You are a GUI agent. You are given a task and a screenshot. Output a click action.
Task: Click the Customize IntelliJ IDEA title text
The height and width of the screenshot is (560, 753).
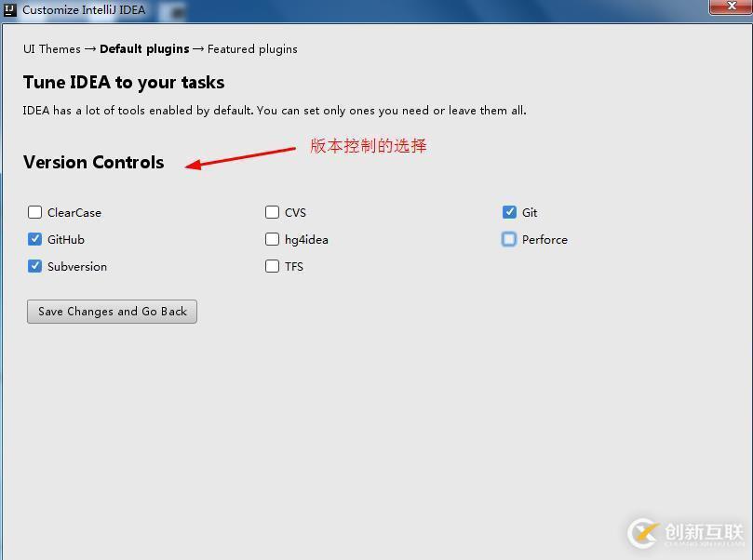(84, 10)
